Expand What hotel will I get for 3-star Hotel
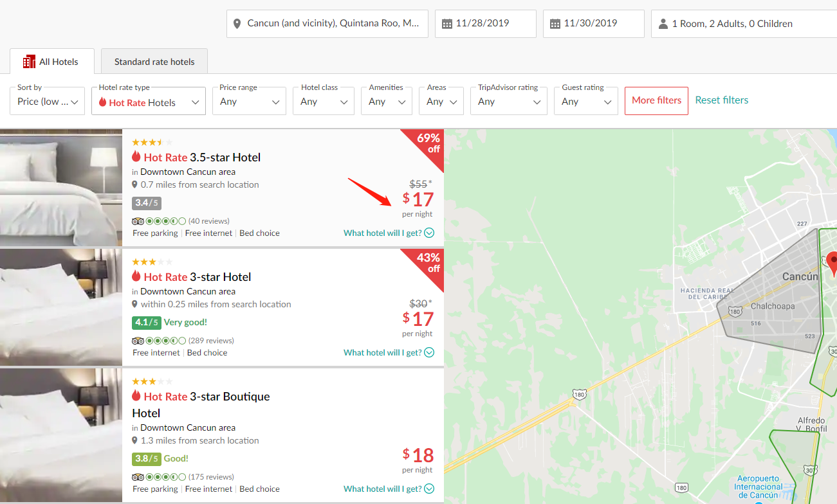This screenshot has width=837, height=504. [389, 352]
